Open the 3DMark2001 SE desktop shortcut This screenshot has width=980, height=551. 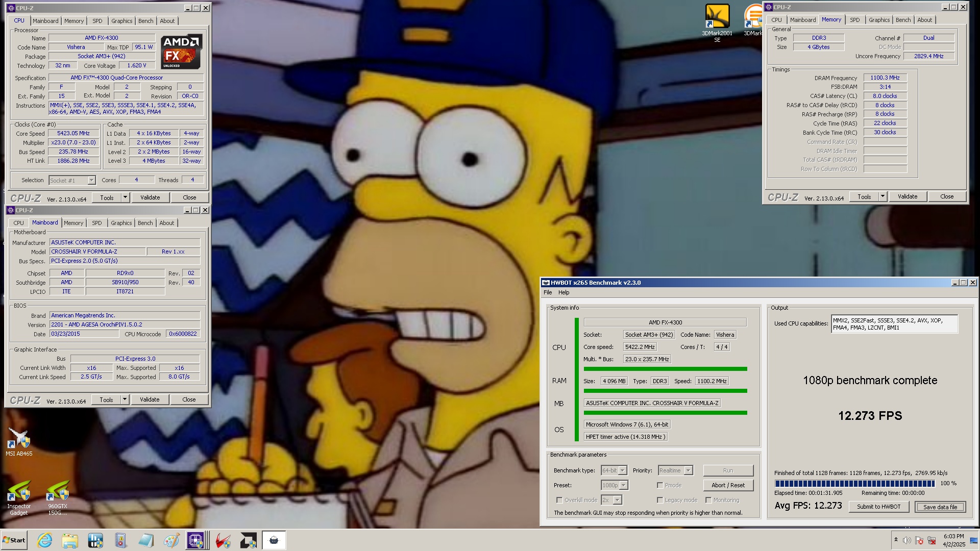tap(717, 23)
